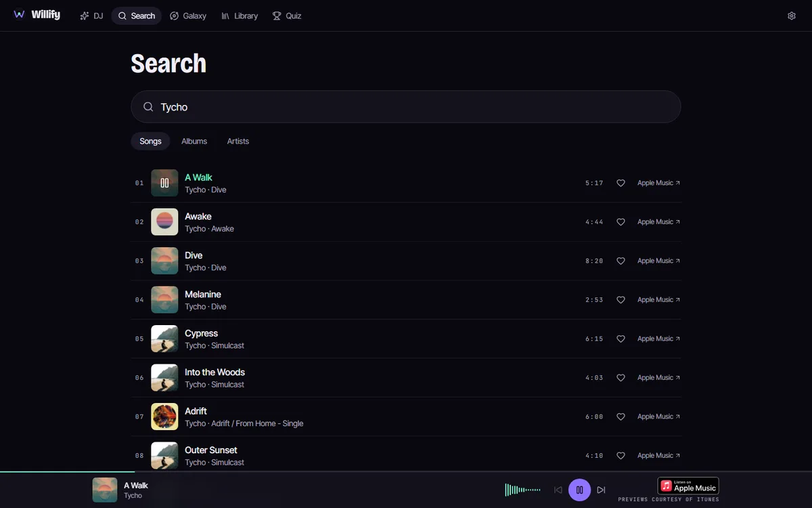Play Adrift via its album thumbnail
The image size is (812, 508).
pyautogui.click(x=164, y=417)
